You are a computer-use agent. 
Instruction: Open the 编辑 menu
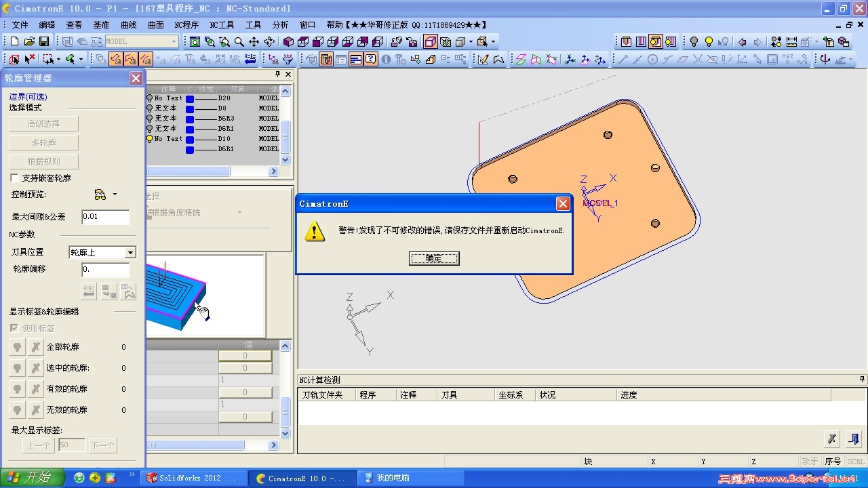click(x=47, y=25)
